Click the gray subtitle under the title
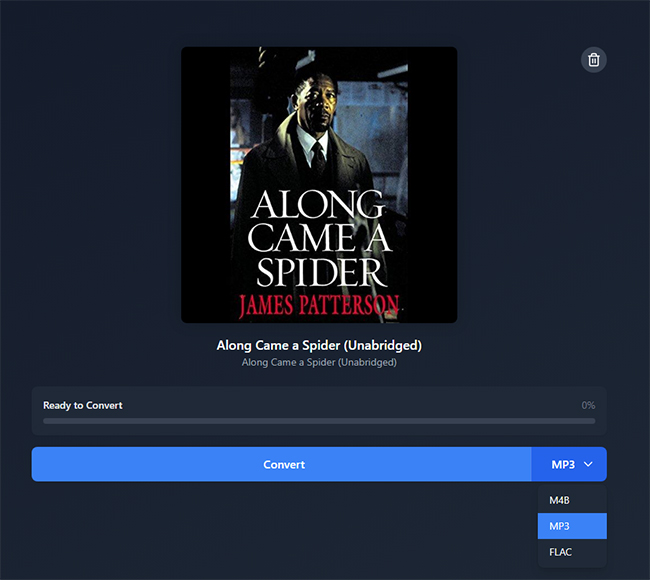 click(319, 362)
